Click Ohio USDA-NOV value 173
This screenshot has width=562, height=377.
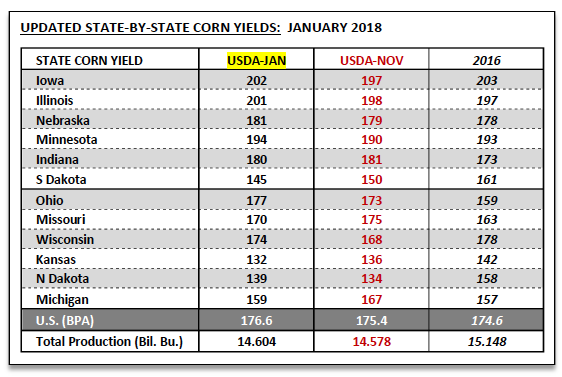372,200
